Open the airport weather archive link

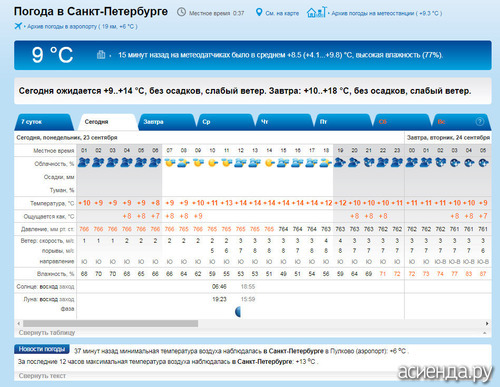click(x=82, y=26)
